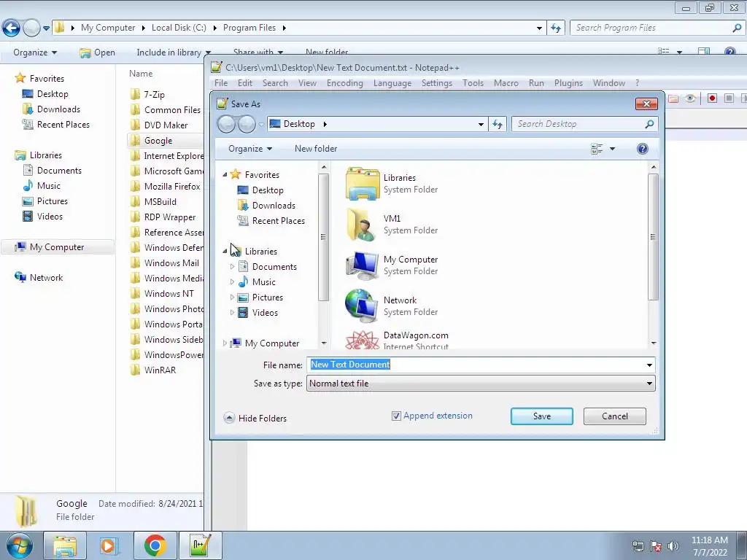Select Mozilla Firefox folder in Explorer
The width and height of the screenshot is (747, 560).
pyautogui.click(x=166, y=186)
